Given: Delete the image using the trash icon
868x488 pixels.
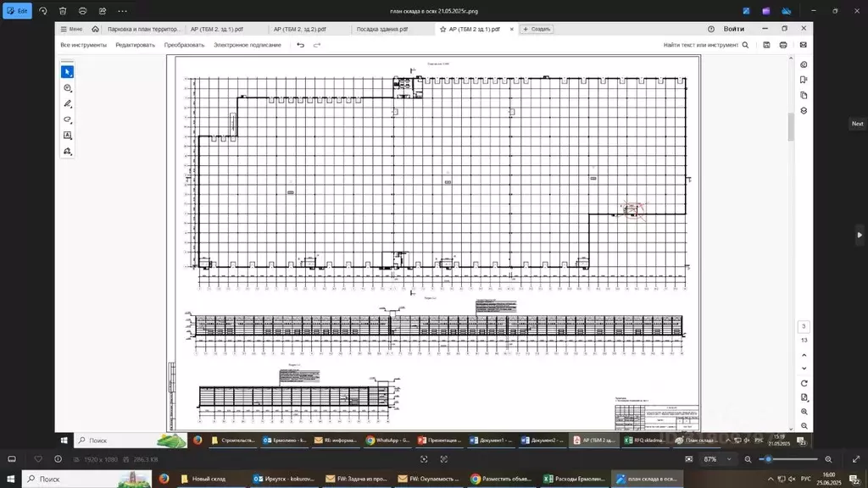Looking at the screenshot, I should (63, 11).
